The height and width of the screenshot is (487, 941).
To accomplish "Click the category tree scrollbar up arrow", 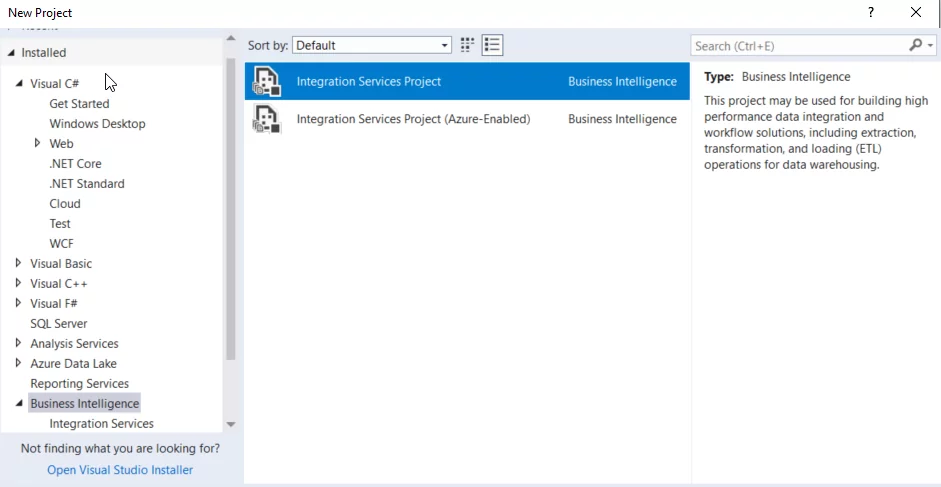I will click(x=230, y=38).
